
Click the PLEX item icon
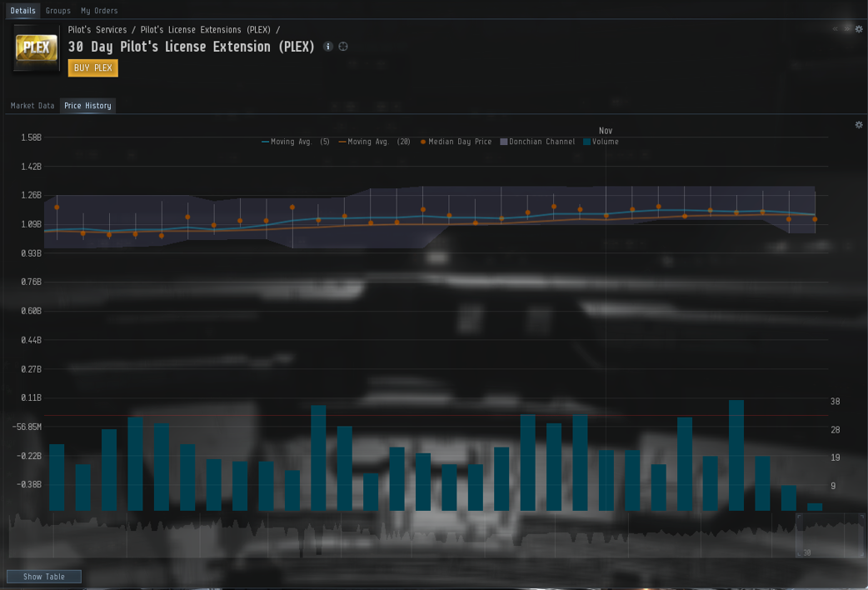pos(37,48)
